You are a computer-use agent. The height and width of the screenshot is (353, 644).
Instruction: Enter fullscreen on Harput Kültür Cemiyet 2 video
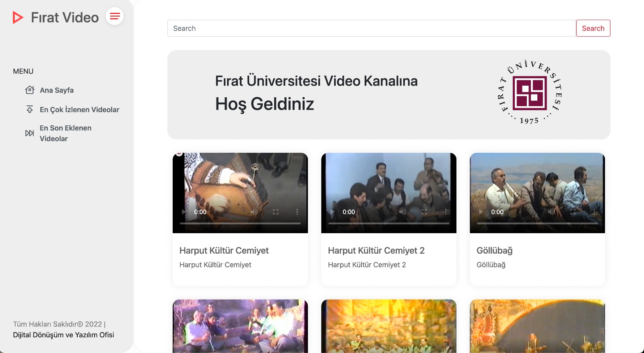pos(424,212)
